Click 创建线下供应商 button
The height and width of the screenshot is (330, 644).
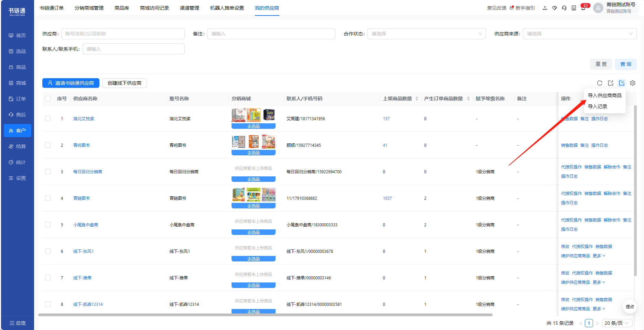click(125, 83)
